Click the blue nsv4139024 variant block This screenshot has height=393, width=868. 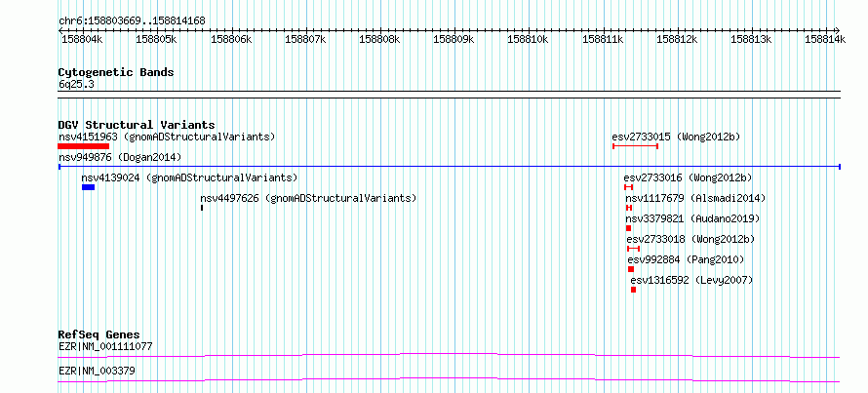coord(88,187)
